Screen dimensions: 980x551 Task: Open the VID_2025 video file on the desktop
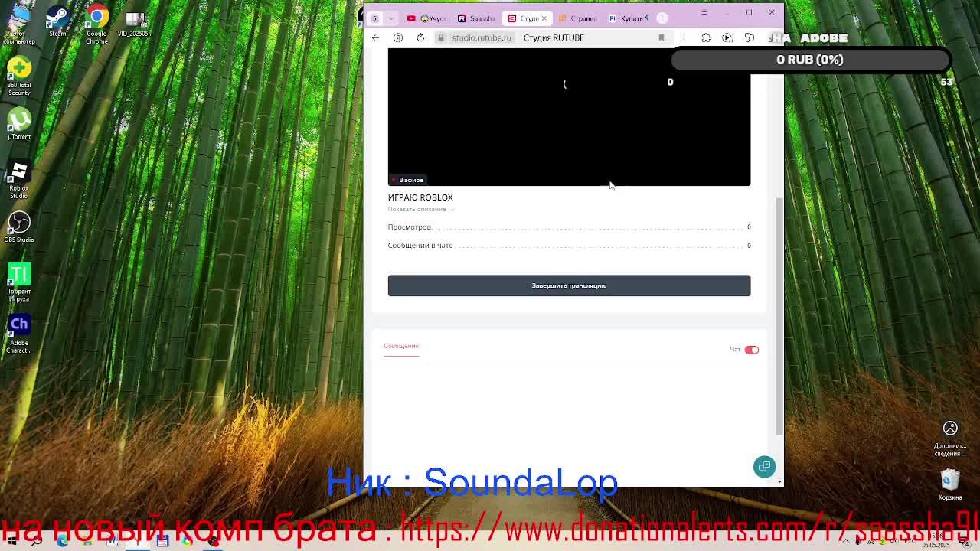(x=135, y=23)
